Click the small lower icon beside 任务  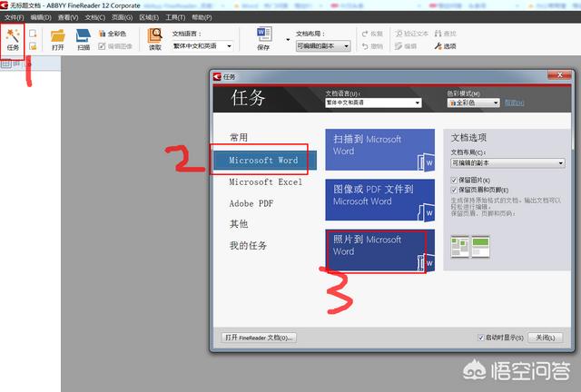(33, 46)
